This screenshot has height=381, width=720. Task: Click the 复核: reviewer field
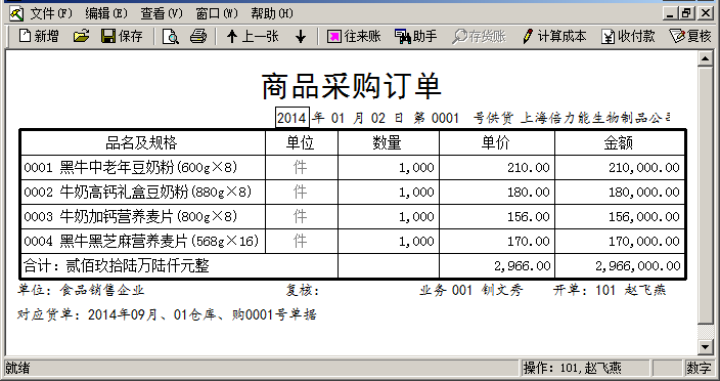click(302, 290)
